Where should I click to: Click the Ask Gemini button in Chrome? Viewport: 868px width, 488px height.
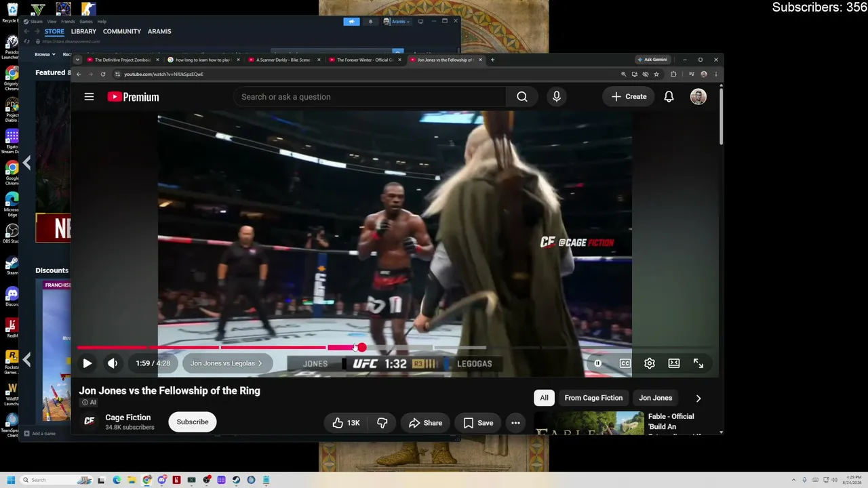click(652, 60)
